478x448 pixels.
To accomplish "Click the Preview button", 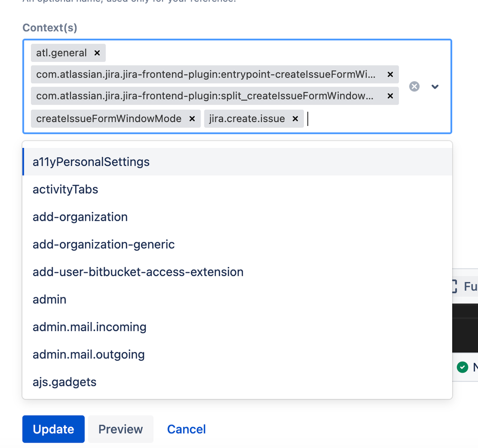I will [x=121, y=429].
